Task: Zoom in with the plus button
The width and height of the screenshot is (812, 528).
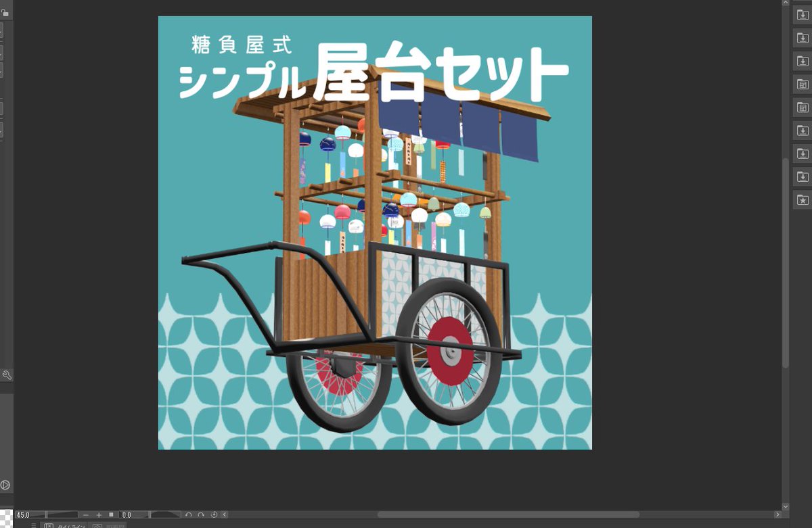Action: [99, 515]
